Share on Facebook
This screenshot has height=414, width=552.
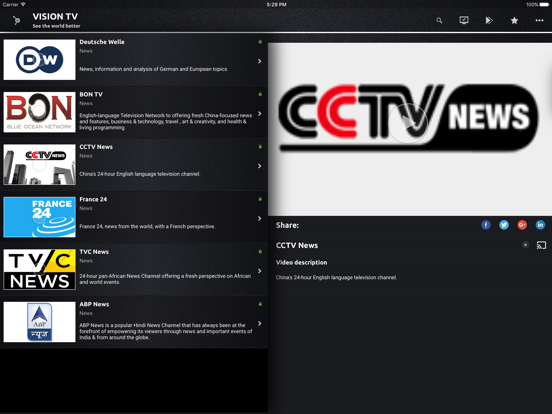pyautogui.click(x=485, y=225)
